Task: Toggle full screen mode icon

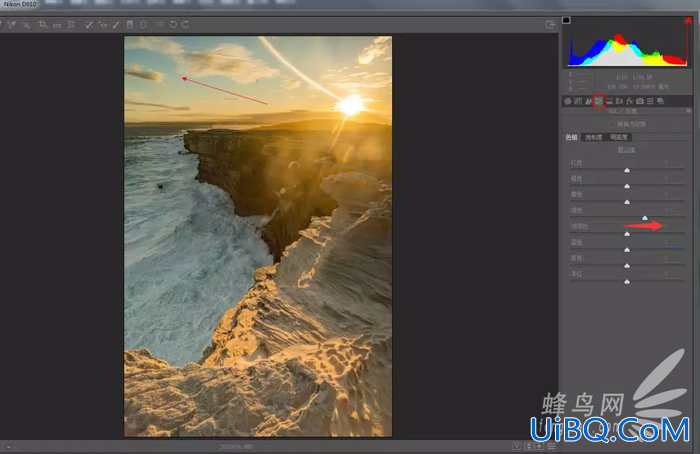Action: (x=550, y=25)
